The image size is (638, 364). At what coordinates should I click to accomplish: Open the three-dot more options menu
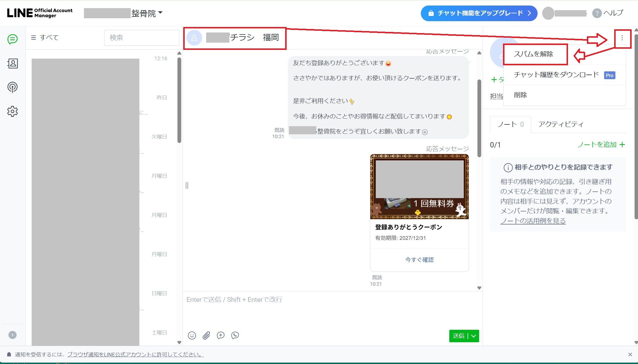[622, 38]
